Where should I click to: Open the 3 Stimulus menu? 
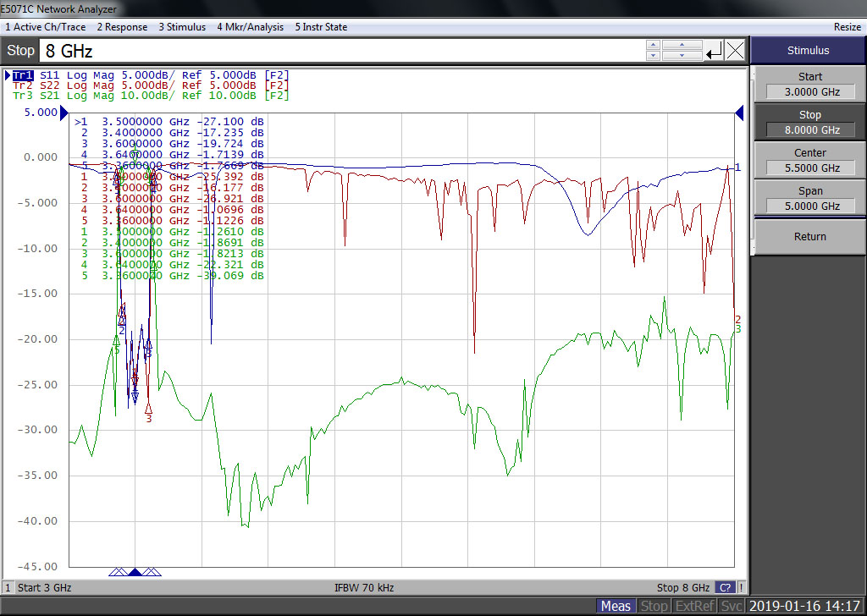pos(182,27)
